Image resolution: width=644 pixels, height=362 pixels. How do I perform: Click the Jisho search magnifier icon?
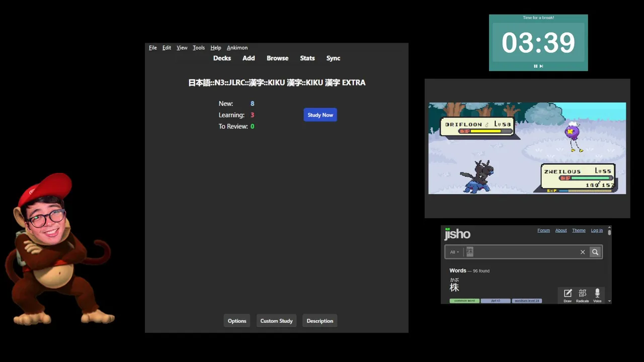595,252
